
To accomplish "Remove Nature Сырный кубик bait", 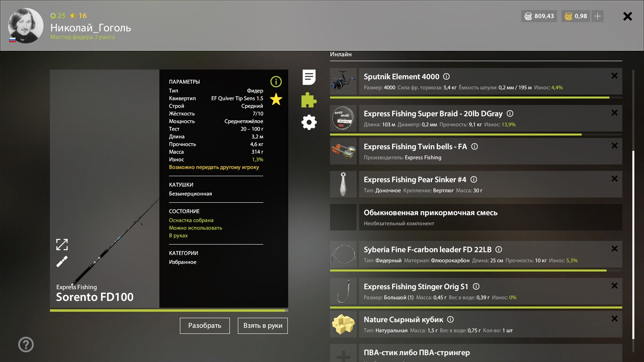I will 615,319.
